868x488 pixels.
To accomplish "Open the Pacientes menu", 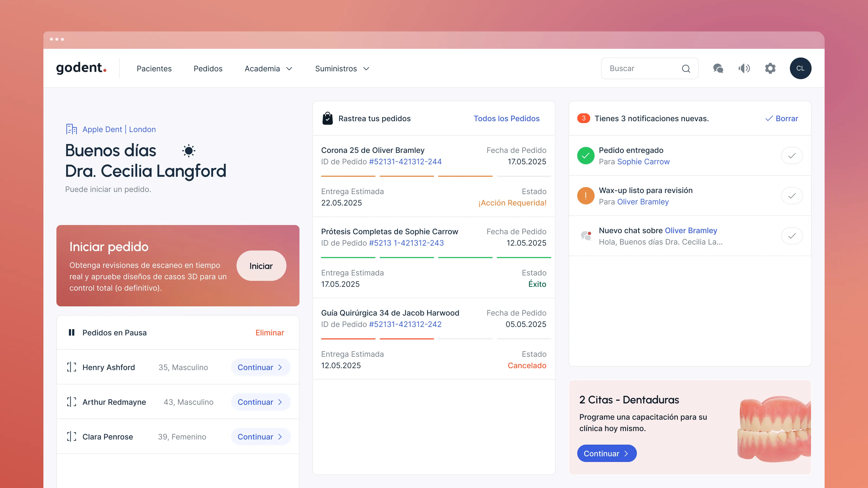I will 154,69.
